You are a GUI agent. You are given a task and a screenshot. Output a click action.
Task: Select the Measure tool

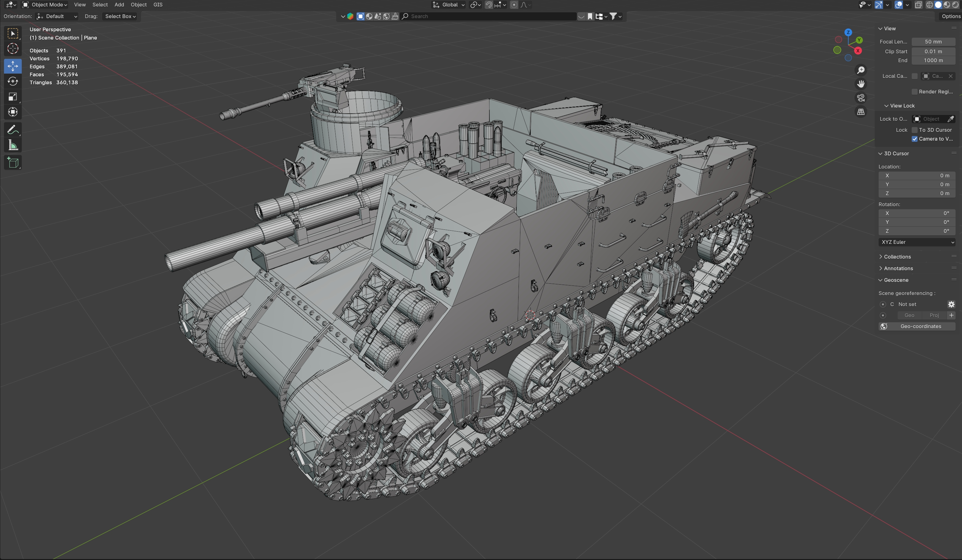(x=13, y=145)
